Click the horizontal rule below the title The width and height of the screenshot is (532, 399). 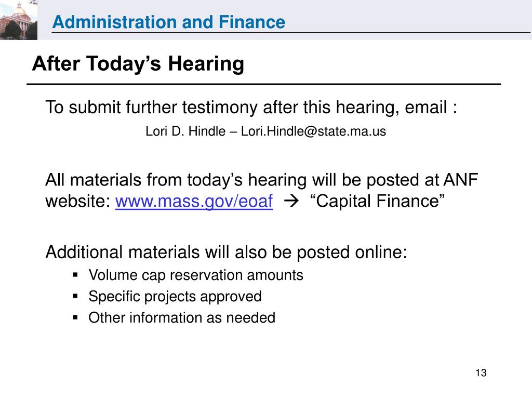263,84
